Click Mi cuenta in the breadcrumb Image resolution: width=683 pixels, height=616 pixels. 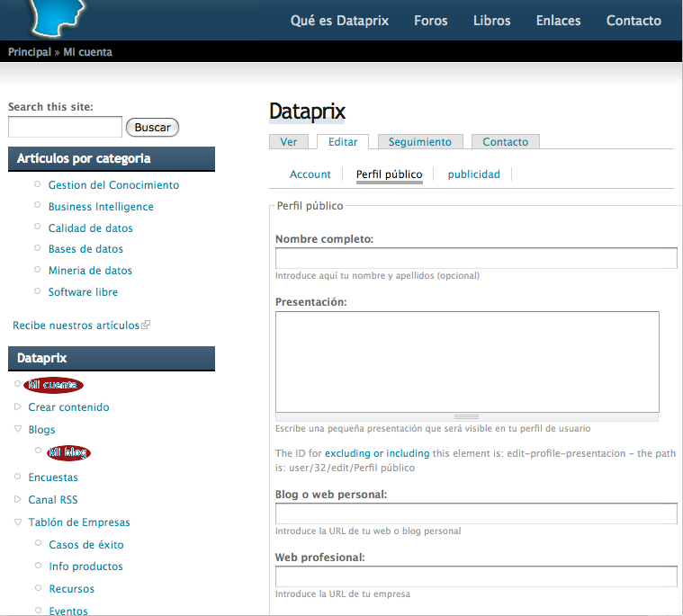coord(87,52)
